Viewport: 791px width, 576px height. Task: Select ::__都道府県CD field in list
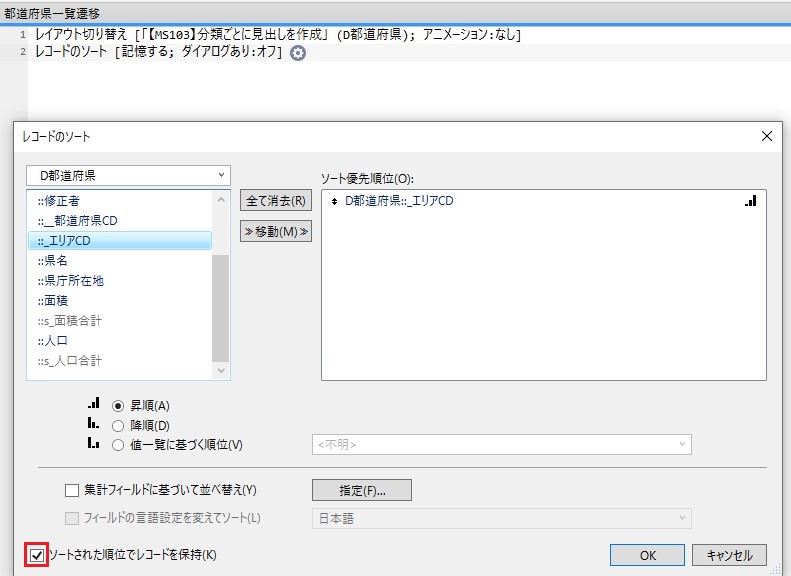point(120,221)
